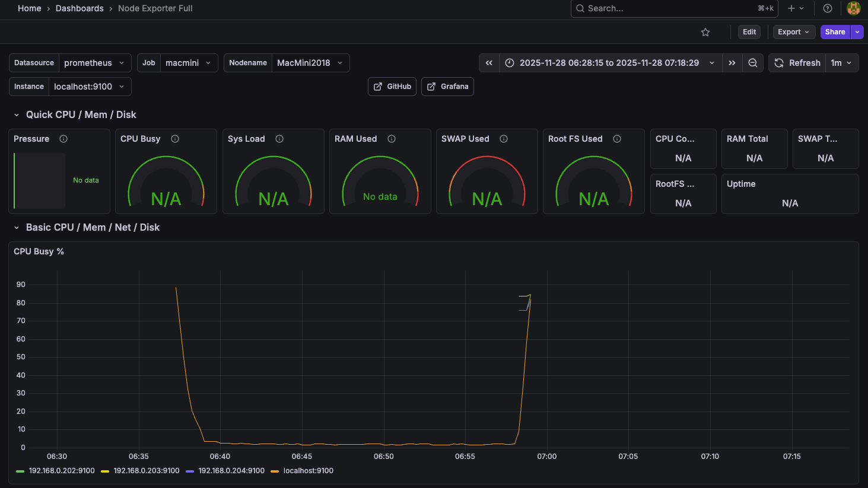Click the Search input field
868x488 pixels.
point(674,8)
